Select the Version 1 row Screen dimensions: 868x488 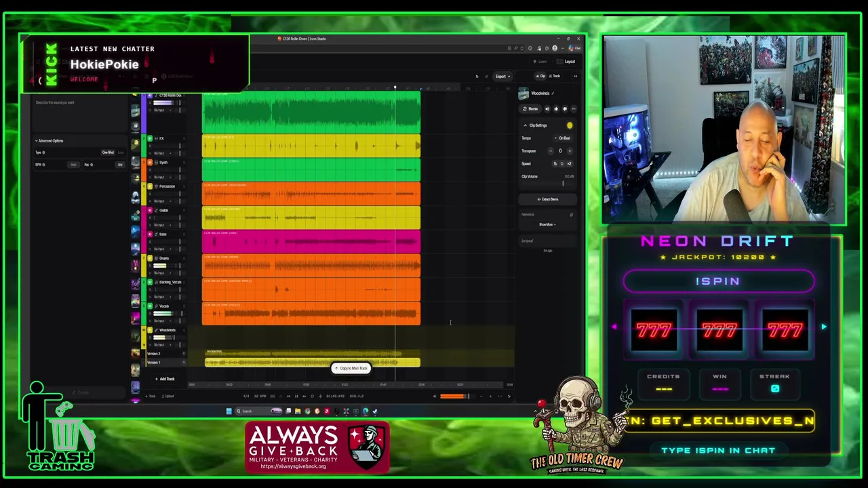[166, 362]
